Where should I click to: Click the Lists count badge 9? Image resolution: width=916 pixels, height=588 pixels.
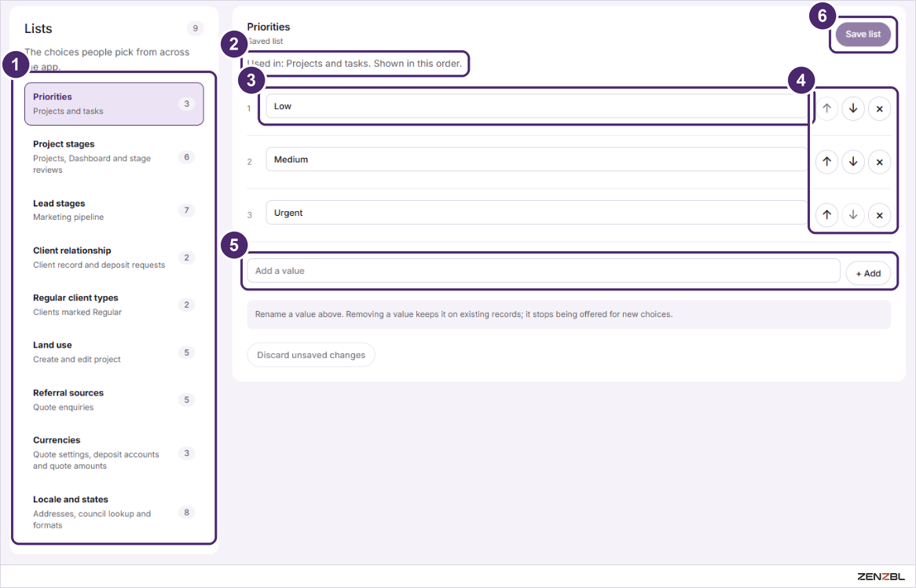coord(195,28)
